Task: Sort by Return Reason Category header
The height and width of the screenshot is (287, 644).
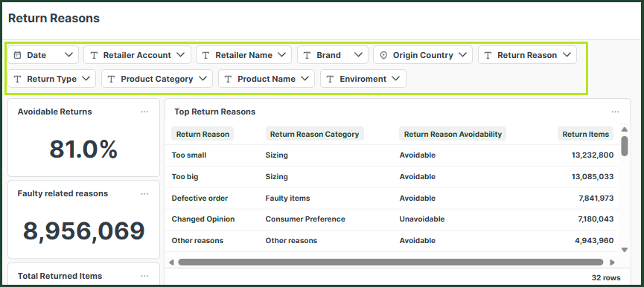Action: [x=315, y=134]
